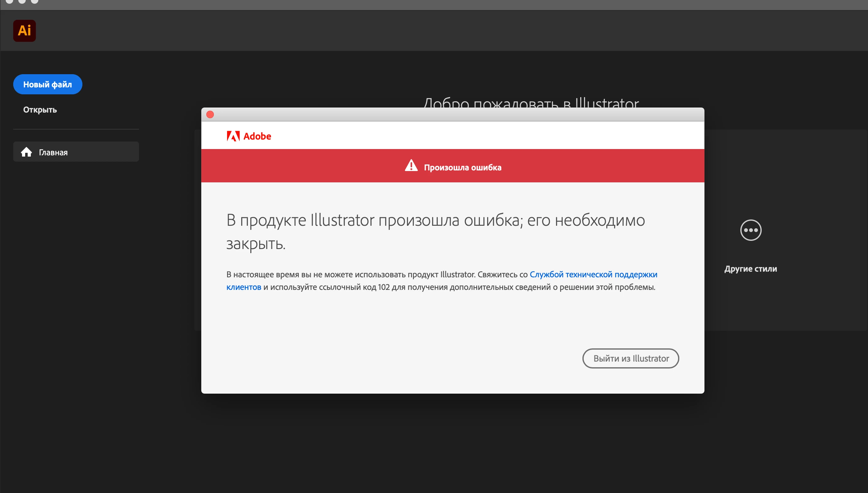
Task: Click the Произошла ошибка banner text
Action: [462, 167]
